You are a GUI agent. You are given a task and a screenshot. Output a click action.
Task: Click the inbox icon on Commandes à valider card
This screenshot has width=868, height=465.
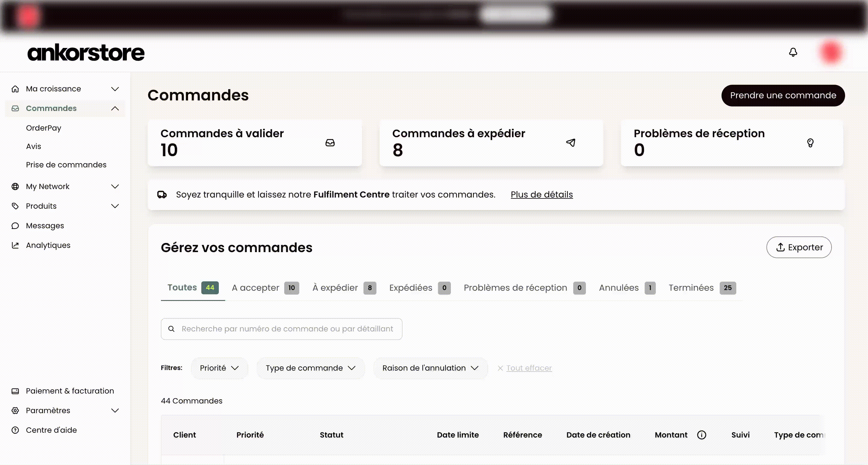(x=330, y=143)
